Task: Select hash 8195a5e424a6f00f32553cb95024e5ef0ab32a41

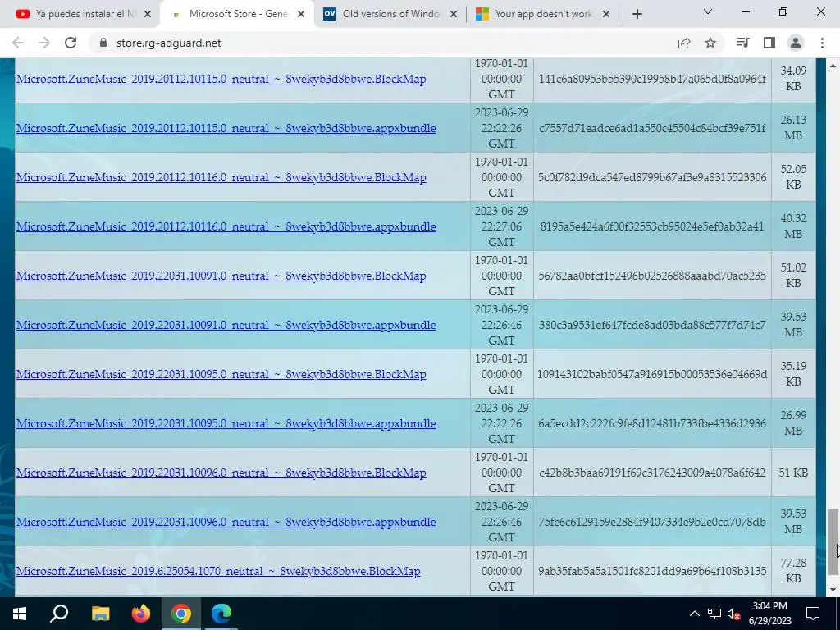Action: 652,226
